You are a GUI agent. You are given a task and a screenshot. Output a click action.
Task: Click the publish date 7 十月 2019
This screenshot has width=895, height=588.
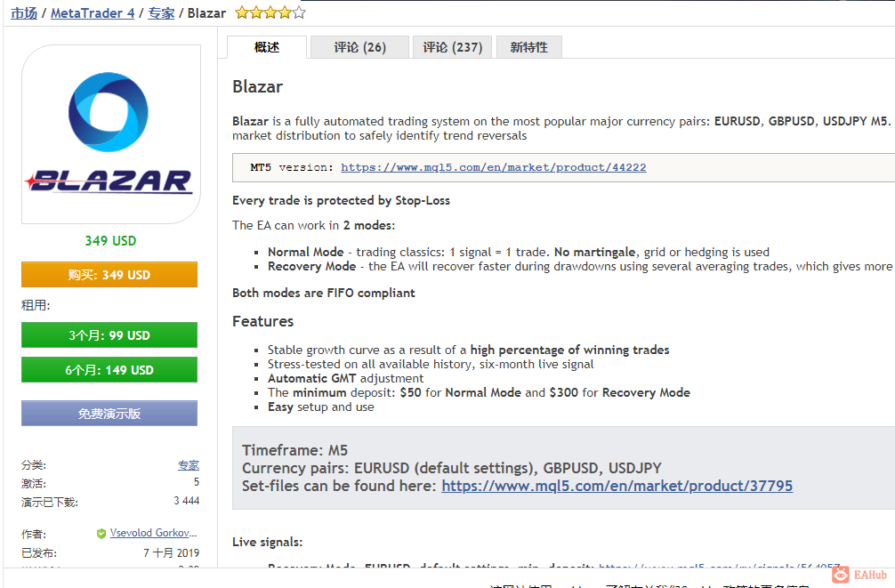click(171, 552)
